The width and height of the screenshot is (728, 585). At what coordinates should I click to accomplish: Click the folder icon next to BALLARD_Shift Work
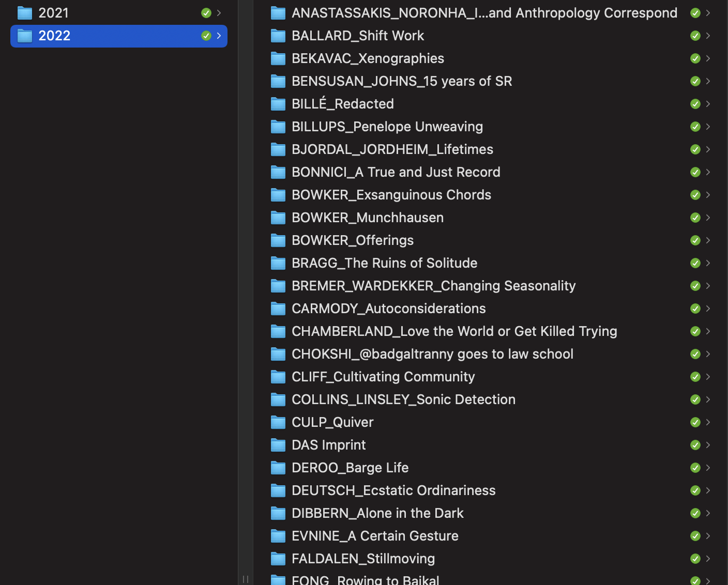tap(278, 36)
